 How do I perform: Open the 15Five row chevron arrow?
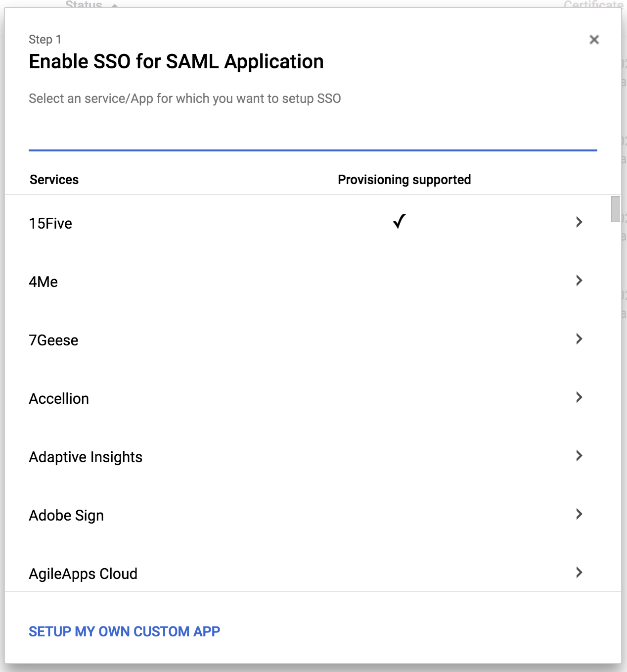pyautogui.click(x=579, y=222)
